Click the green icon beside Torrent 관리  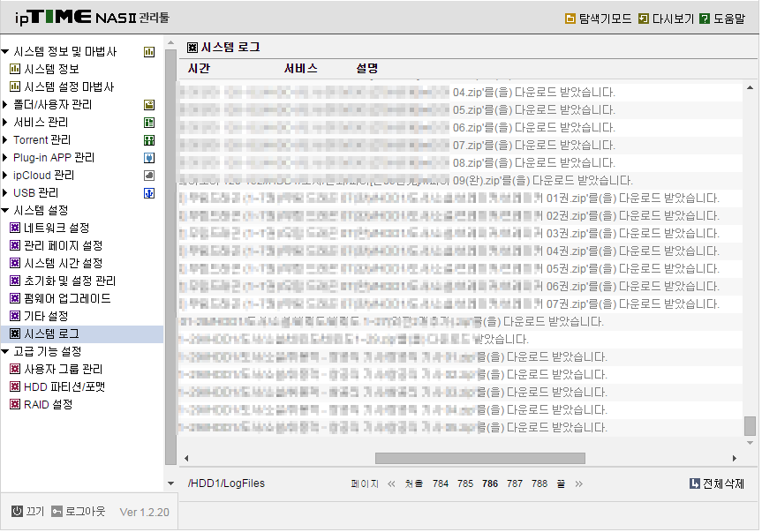[149, 140]
